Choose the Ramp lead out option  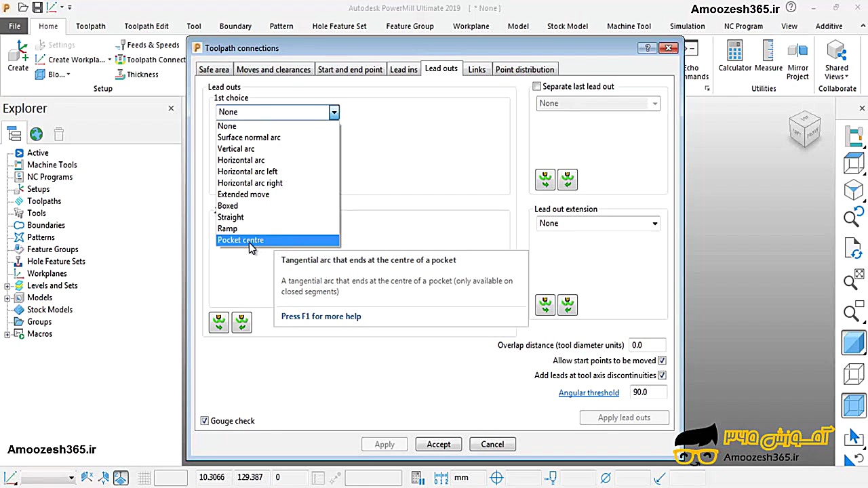(x=277, y=229)
